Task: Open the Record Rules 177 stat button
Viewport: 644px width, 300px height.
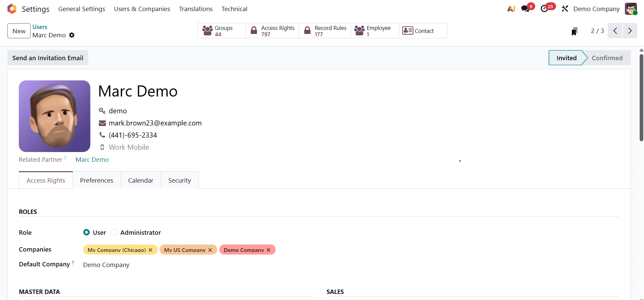Action: click(325, 31)
